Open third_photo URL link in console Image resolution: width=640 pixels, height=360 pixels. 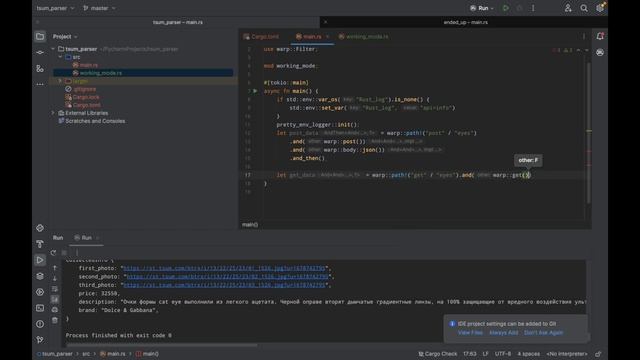[x=224, y=285]
